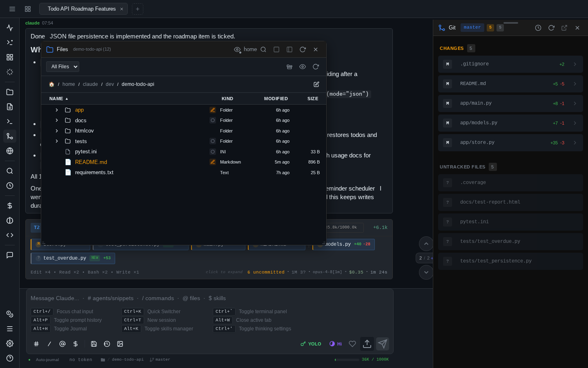
Task: Expand app/store.py change chevron
Action: click(575, 143)
